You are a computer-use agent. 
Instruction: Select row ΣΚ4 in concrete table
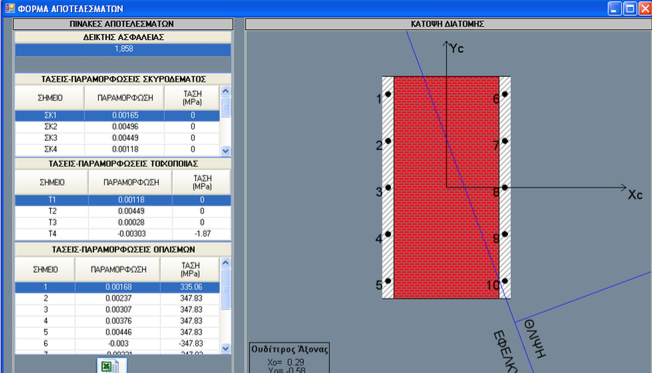coord(117,149)
